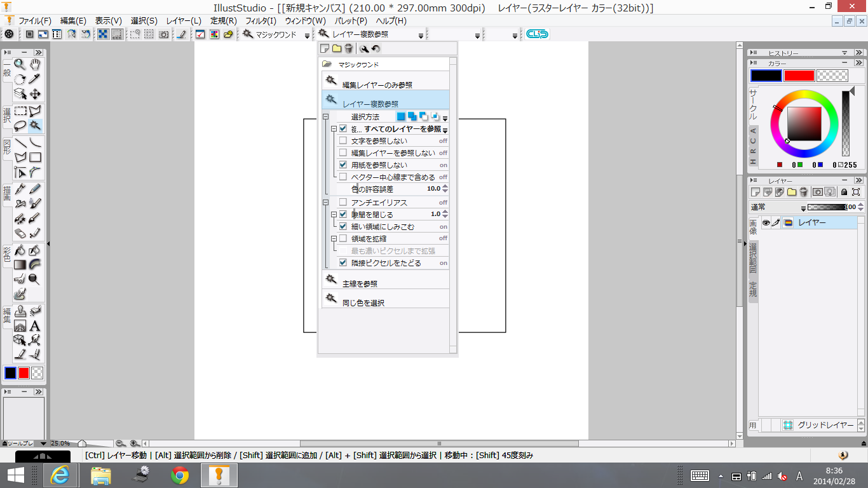Select the Eraser tool
The width and height of the screenshot is (868, 488).
[20, 233]
